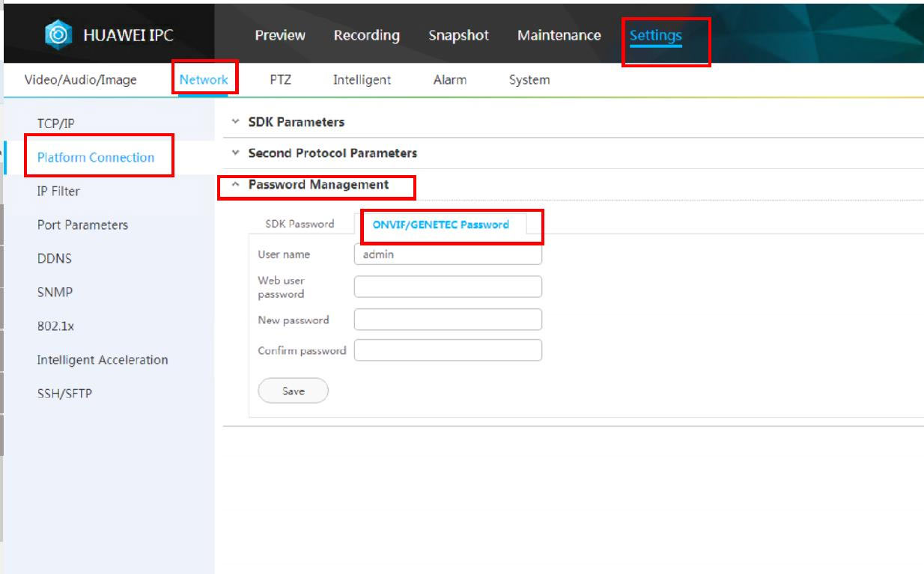Go to the Alarm submenu

coord(450,79)
